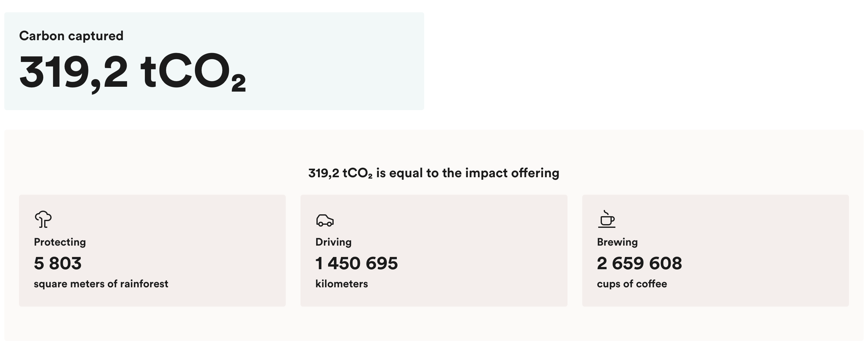Click the large 319,2 figure
The image size is (868, 352).
pos(73,72)
